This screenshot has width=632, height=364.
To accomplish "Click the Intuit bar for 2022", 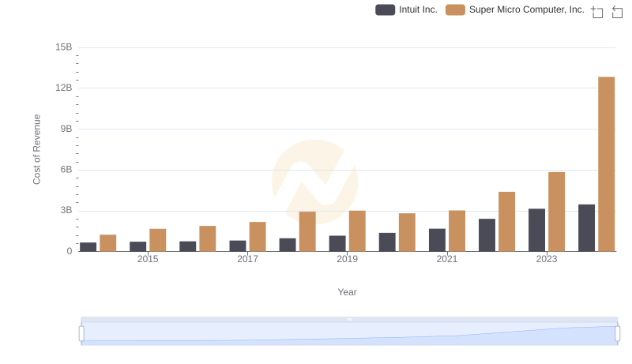I will [x=487, y=235].
